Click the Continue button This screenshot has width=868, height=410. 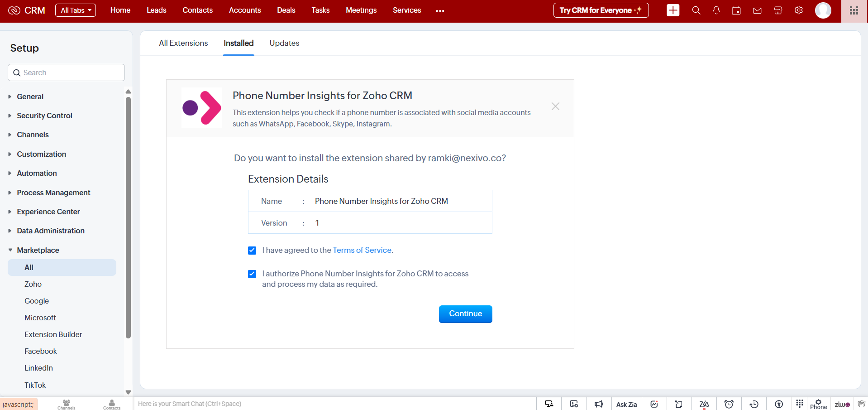pyautogui.click(x=465, y=314)
